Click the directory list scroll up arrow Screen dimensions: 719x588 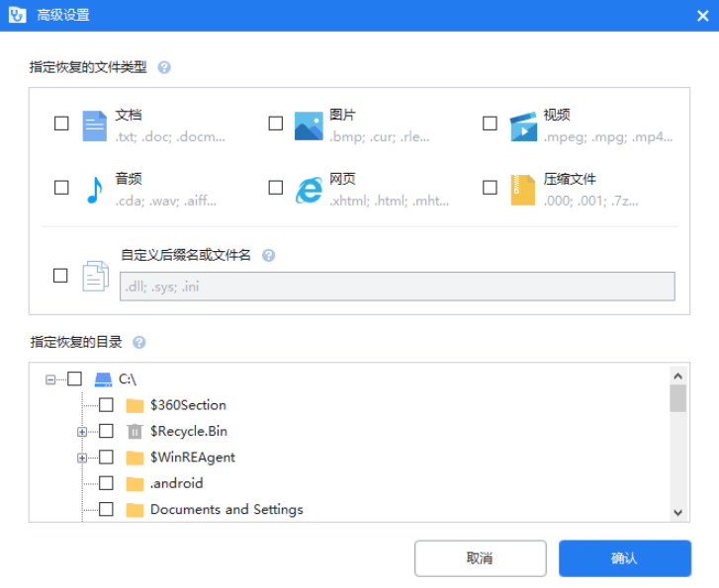pos(677,377)
